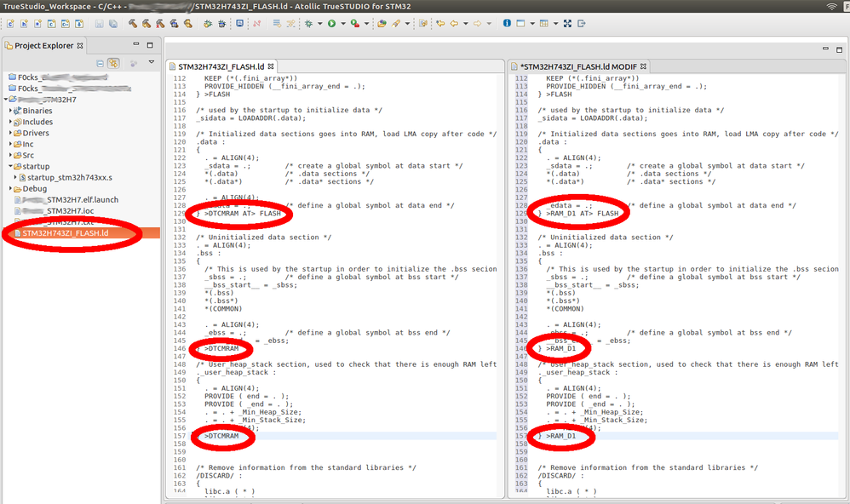Click the run with red toolbox icon
Image resolution: width=850 pixels, height=504 pixels.
pos(355,24)
